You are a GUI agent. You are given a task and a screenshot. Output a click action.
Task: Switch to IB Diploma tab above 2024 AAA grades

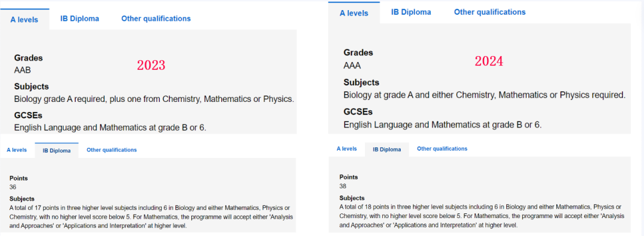tap(411, 12)
